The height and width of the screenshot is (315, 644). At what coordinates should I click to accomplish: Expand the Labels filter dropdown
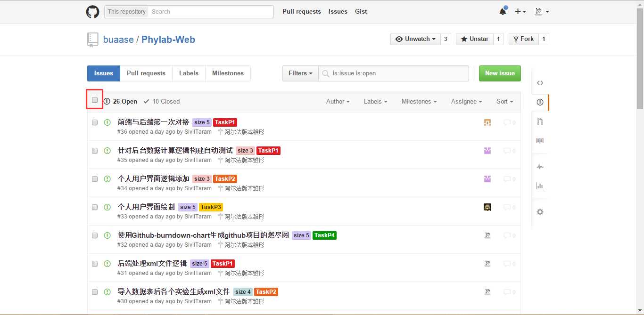376,101
